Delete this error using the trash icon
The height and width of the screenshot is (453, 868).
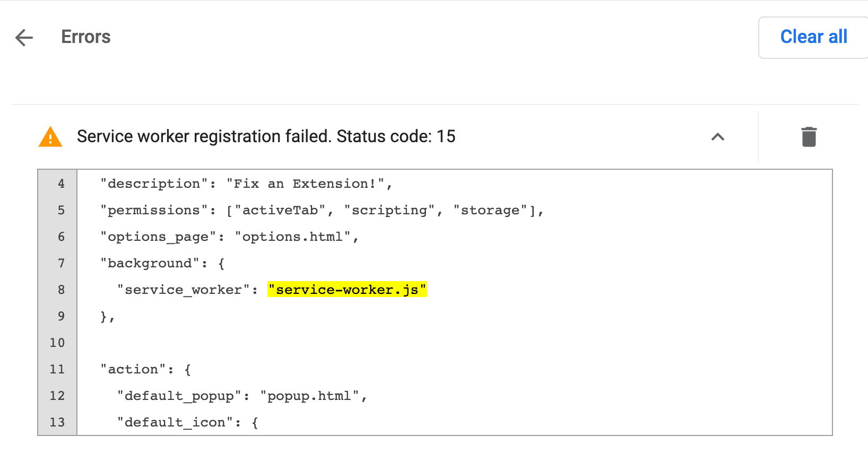click(808, 137)
